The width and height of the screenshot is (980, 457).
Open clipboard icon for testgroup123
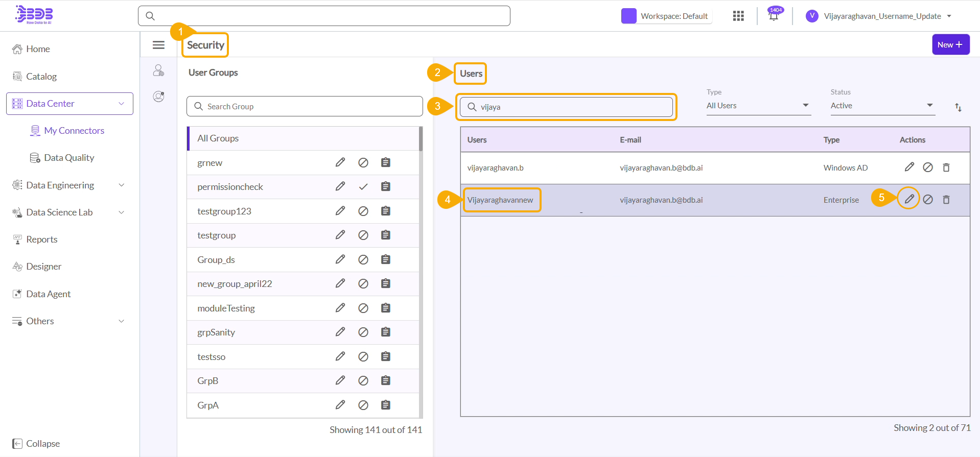coord(385,211)
